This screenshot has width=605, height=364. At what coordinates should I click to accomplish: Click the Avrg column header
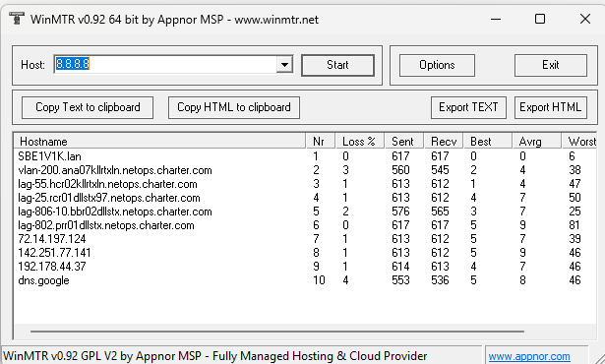[x=537, y=142]
